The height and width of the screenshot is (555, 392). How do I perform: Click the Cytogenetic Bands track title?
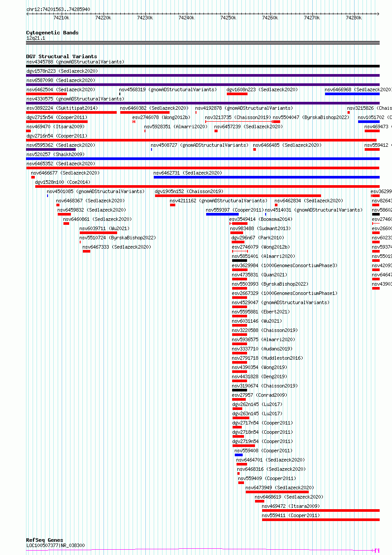click(52, 33)
